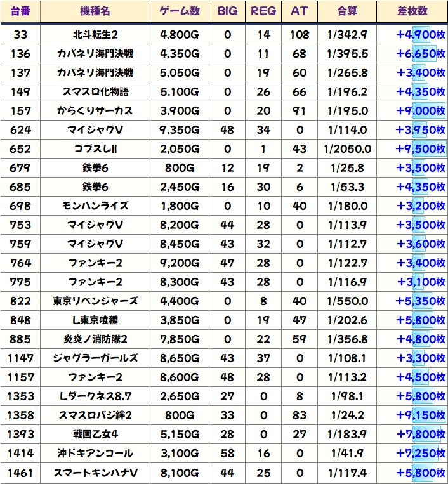Select the REG column header
The image size is (448, 484).
pos(263,11)
